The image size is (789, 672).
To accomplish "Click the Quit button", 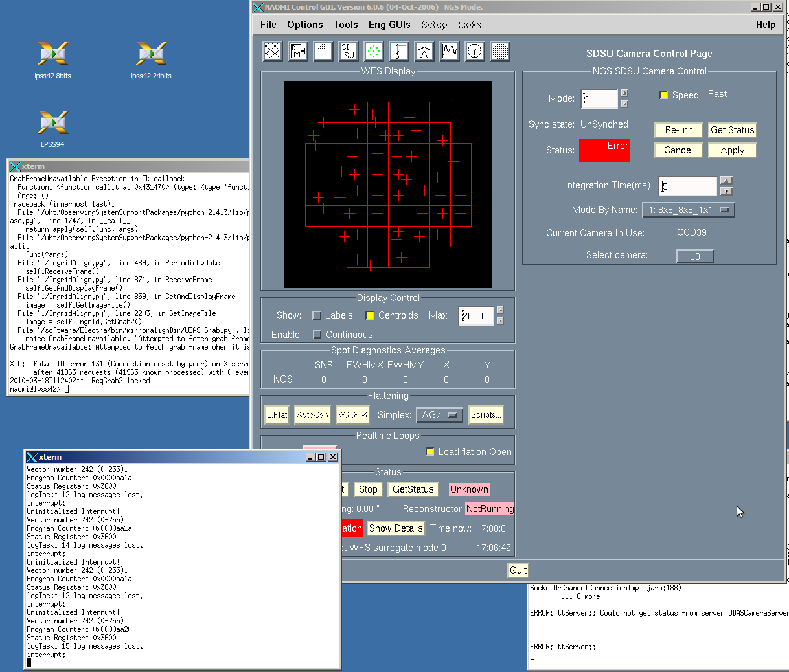I will 518,570.
